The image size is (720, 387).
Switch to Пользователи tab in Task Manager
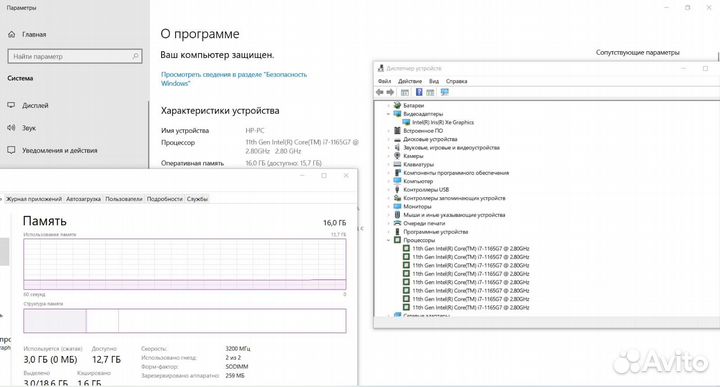[x=124, y=199]
